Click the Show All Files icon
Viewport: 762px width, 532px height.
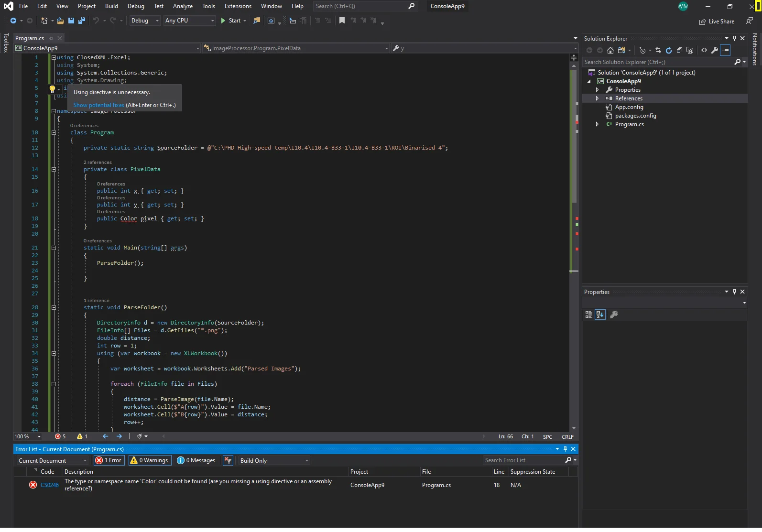click(x=690, y=50)
